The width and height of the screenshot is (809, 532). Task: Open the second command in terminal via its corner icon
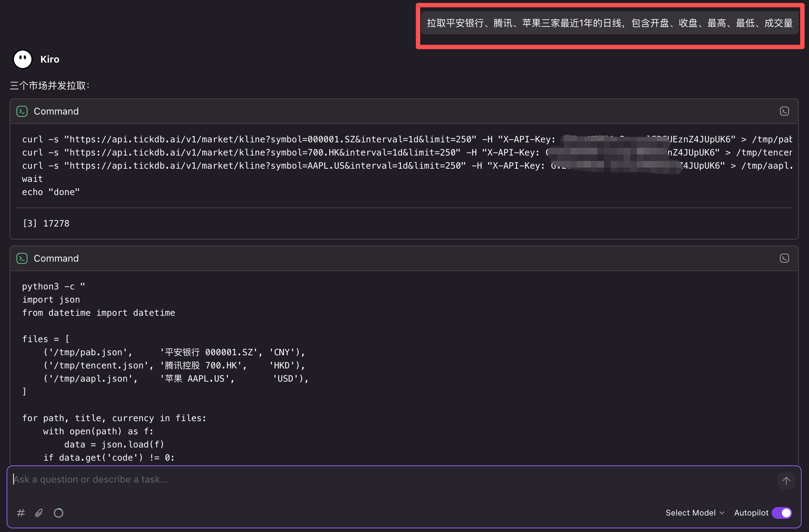coord(784,258)
